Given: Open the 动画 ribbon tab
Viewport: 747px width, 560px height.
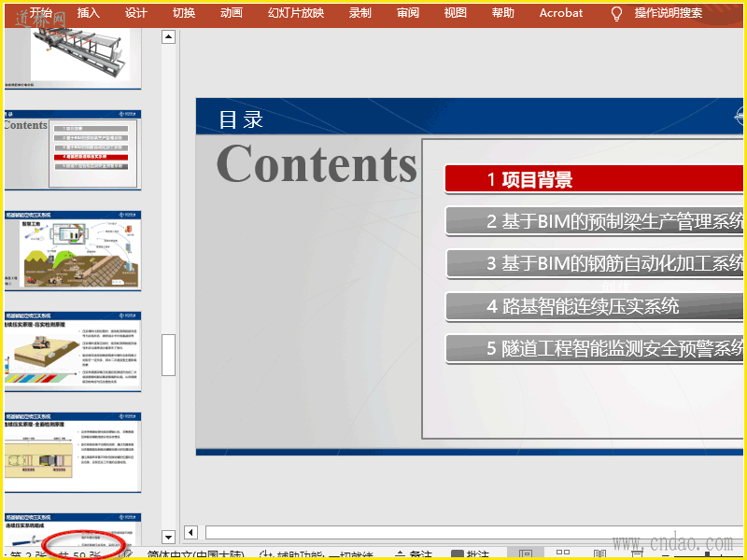Looking at the screenshot, I should [232, 13].
